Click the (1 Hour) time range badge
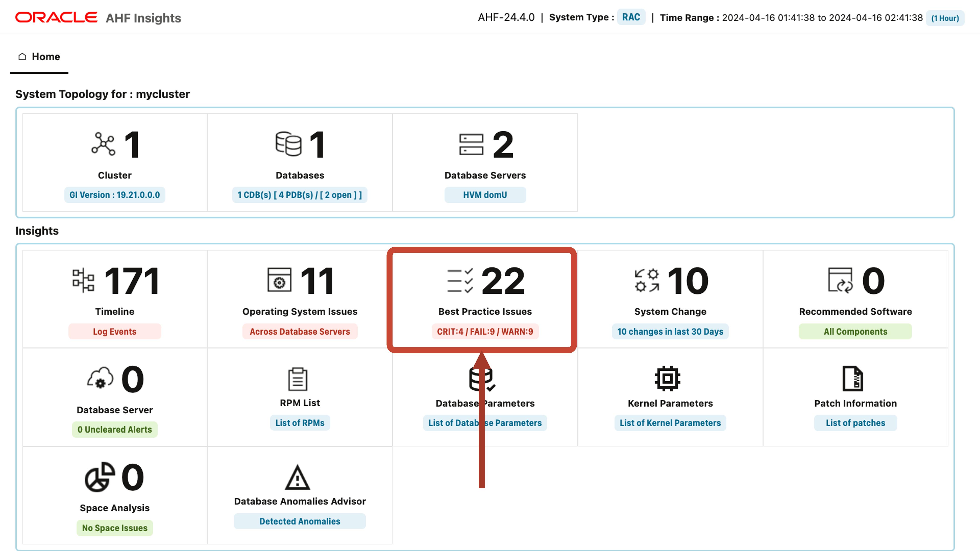The image size is (980, 551). tap(945, 18)
